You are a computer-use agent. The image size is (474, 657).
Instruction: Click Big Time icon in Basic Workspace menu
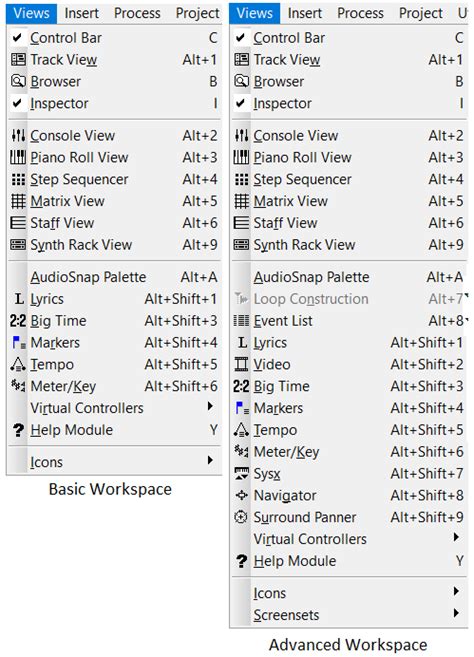[x=18, y=321]
